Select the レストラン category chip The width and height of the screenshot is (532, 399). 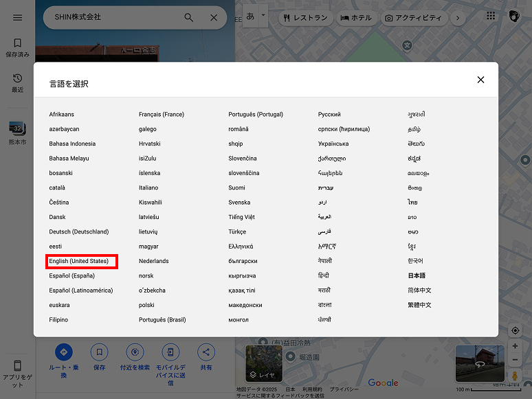[x=306, y=18]
